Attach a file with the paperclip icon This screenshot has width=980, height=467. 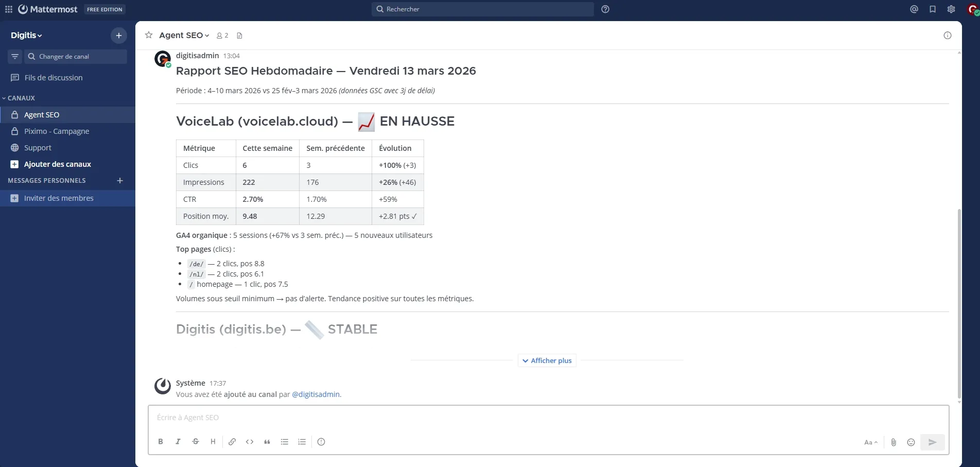coord(894,442)
